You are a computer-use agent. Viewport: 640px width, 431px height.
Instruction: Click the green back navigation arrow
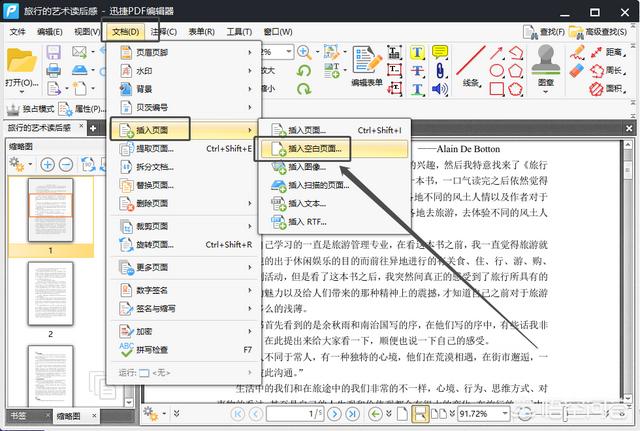click(375, 414)
